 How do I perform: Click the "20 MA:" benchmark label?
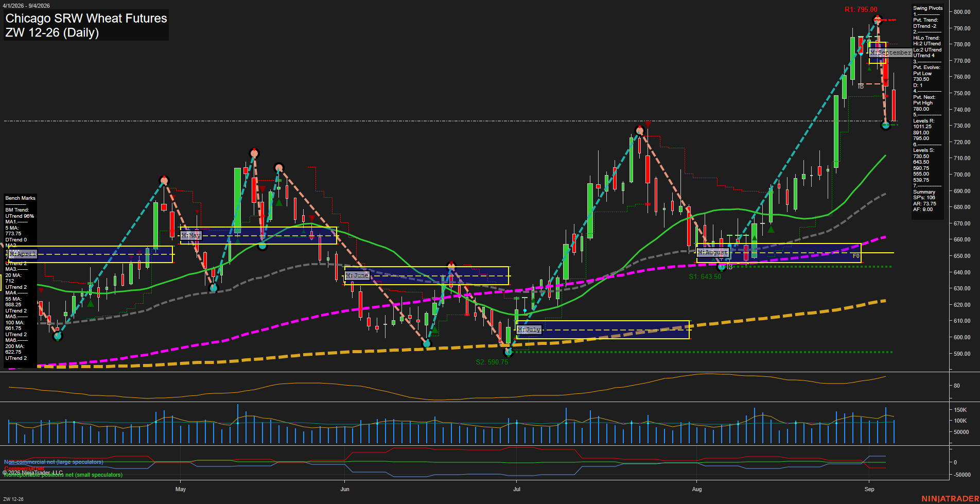13,275
